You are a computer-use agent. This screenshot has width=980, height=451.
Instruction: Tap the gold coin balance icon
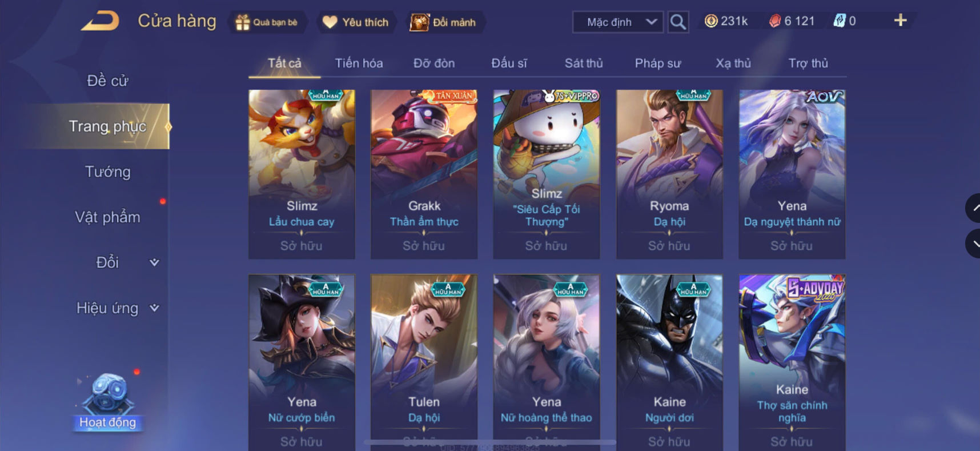tap(711, 21)
